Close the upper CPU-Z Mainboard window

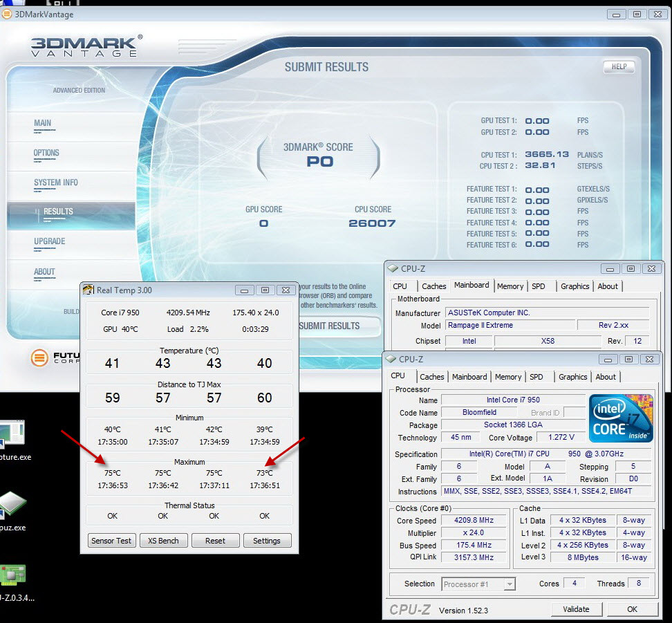pos(652,269)
